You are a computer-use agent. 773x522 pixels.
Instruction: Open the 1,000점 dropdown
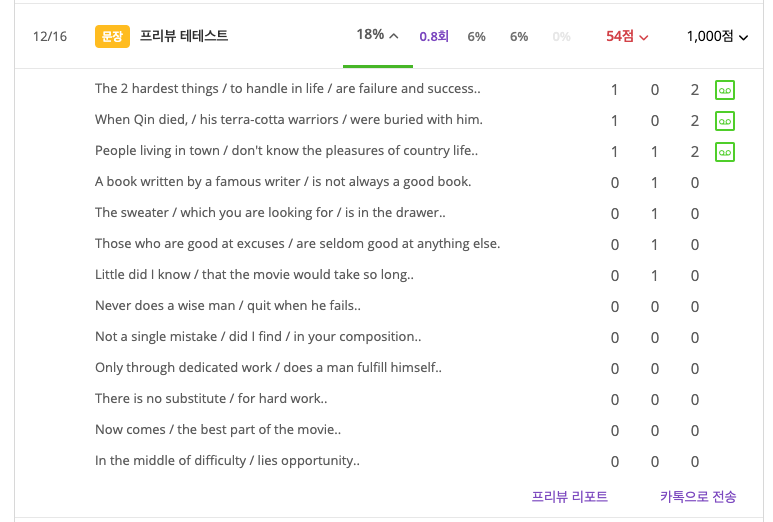(717, 36)
